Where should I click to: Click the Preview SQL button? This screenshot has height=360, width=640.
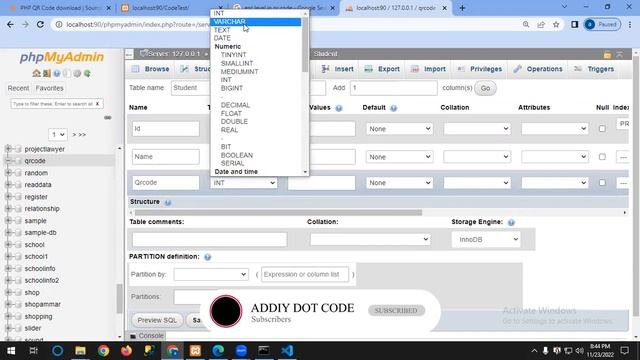click(157, 320)
